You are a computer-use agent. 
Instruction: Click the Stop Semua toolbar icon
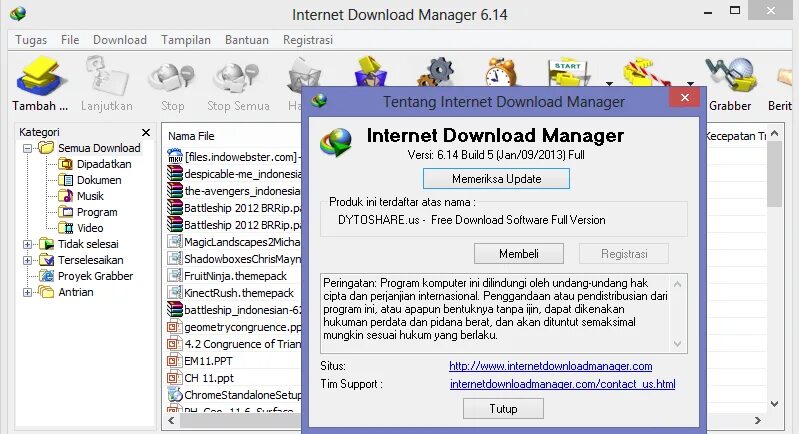[237, 77]
